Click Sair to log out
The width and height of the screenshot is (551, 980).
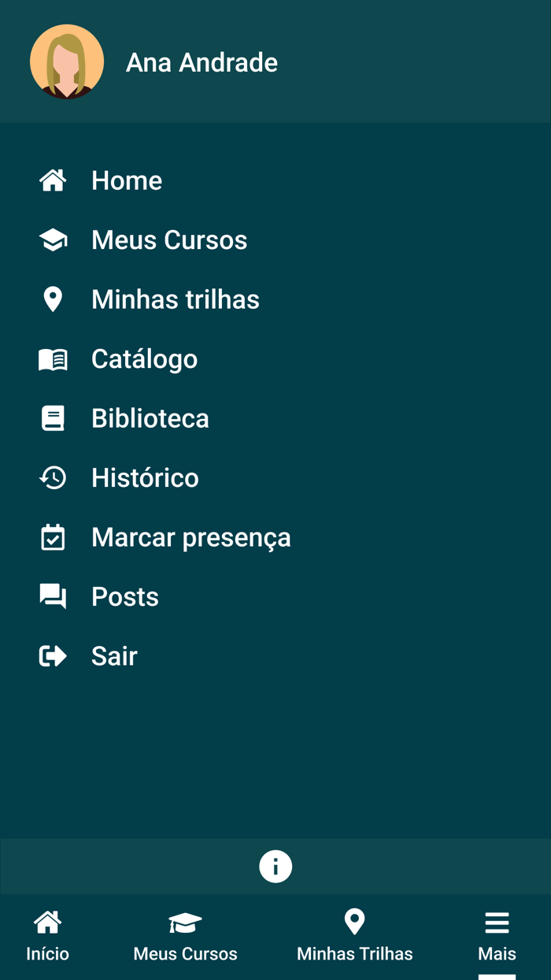(x=114, y=655)
